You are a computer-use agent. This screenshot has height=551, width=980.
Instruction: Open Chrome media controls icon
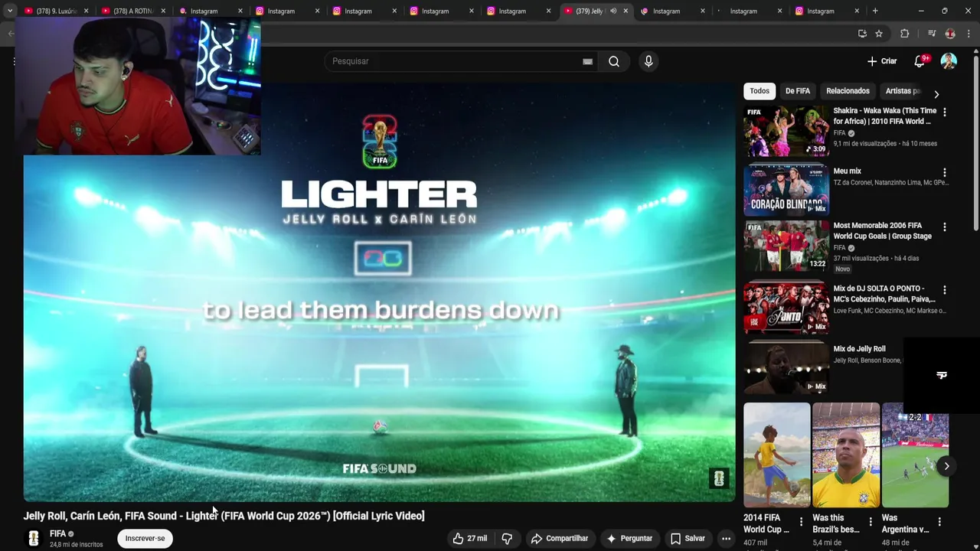click(x=932, y=34)
